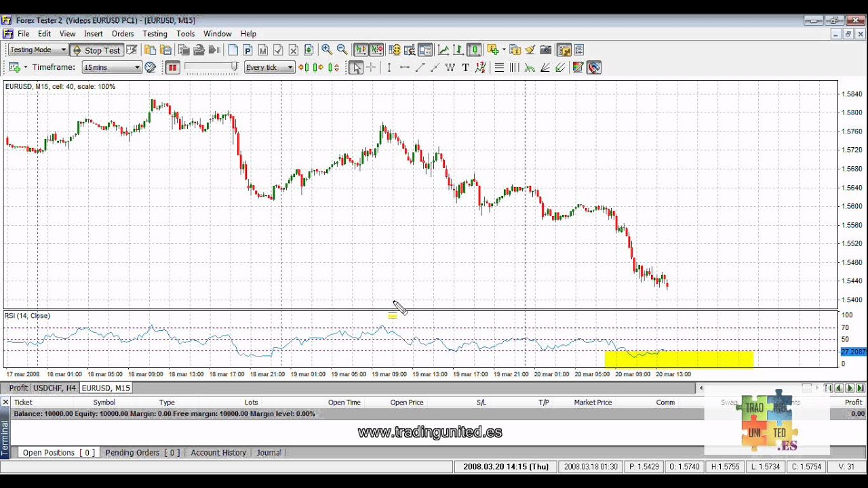Select the crosshair tool
The width and height of the screenshot is (868, 488).
tap(371, 67)
